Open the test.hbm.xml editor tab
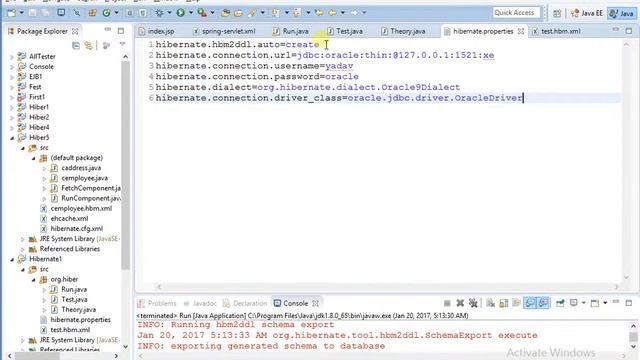The image size is (640, 360). coord(556,31)
